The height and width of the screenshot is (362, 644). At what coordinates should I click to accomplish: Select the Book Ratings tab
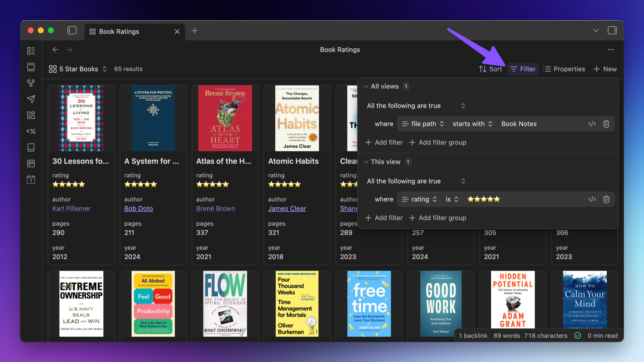135,32
